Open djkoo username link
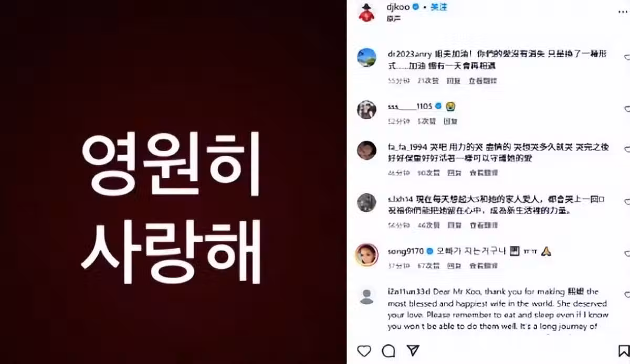630x364 pixels. click(400, 7)
